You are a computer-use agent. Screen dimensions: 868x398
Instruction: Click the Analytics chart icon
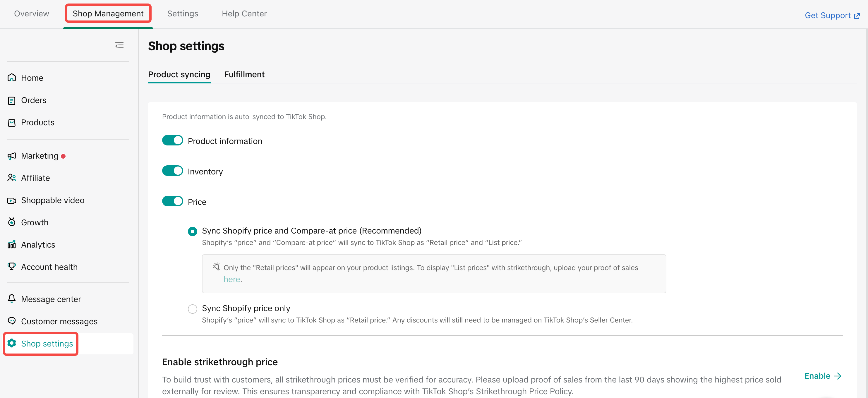click(12, 245)
